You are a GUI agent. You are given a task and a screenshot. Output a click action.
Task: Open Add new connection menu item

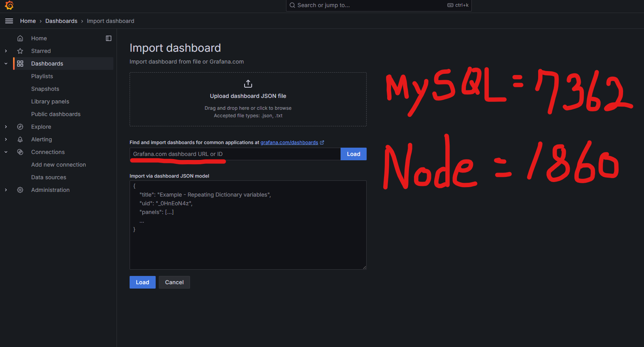coord(58,165)
